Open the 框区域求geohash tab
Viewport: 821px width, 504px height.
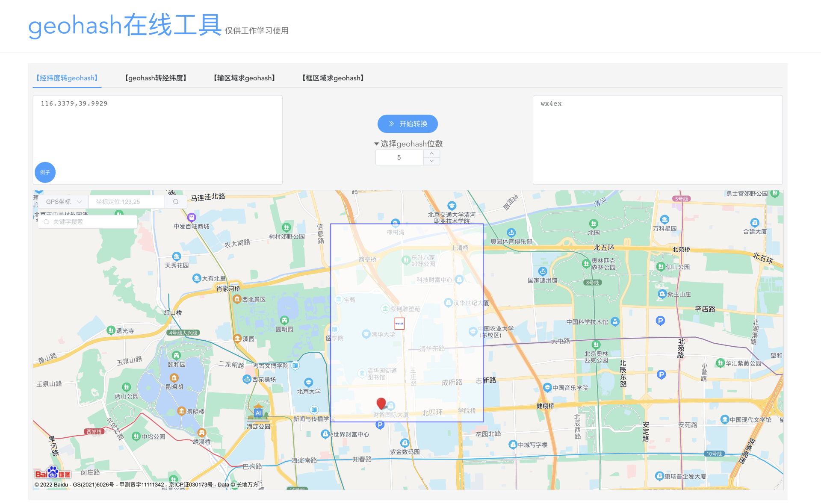pyautogui.click(x=333, y=78)
